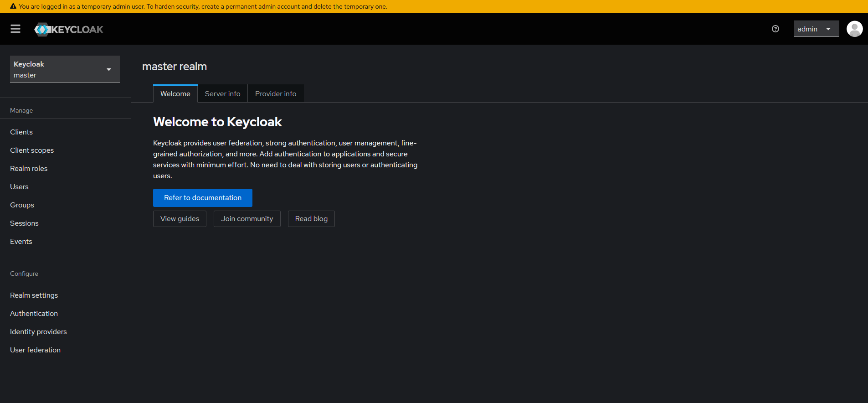Click the Keycloak logo
Image resolution: width=868 pixels, height=403 pixels.
click(69, 29)
